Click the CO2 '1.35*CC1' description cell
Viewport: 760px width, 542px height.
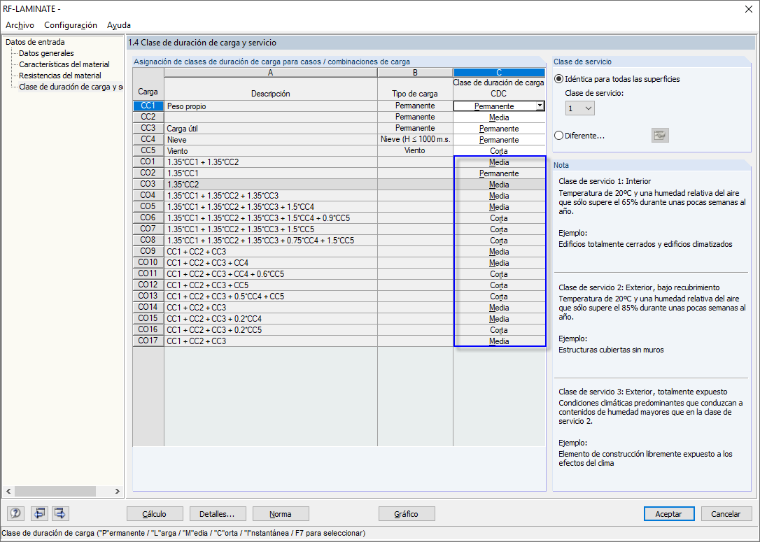coord(270,173)
